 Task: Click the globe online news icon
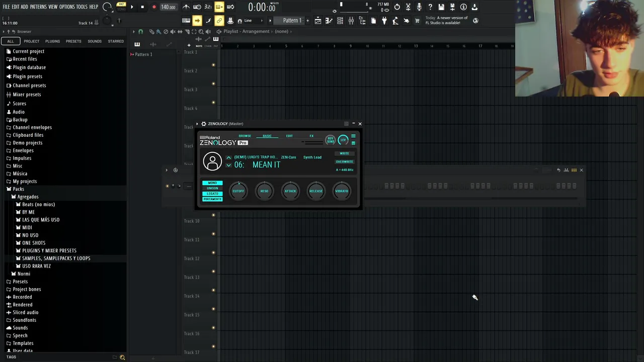[475, 21]
